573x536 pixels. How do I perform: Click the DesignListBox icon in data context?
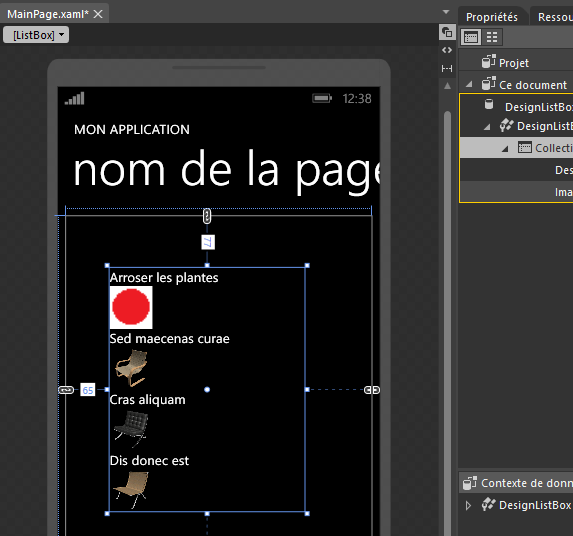[488, 504]
